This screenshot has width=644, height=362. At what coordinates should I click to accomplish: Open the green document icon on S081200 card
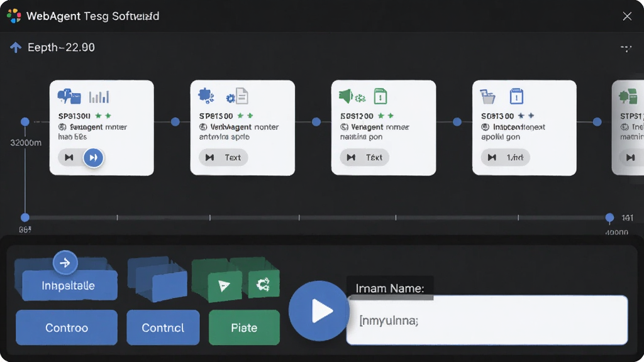click(380, 96)
